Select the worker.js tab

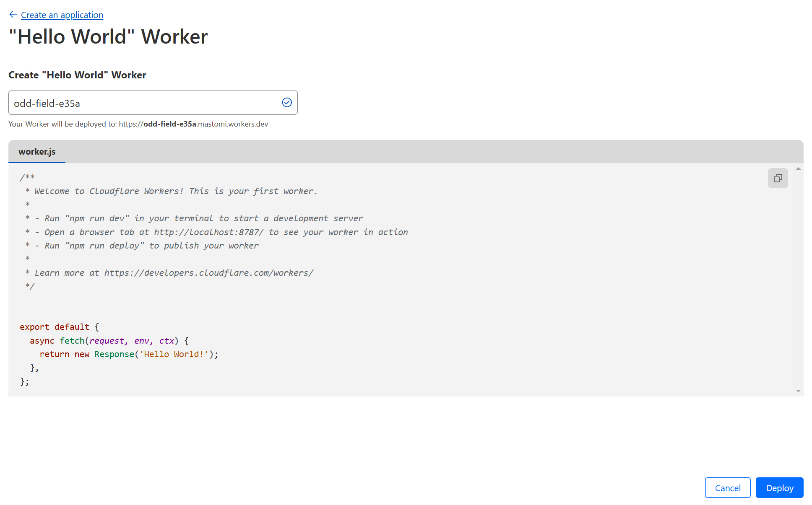click(37, 152)
